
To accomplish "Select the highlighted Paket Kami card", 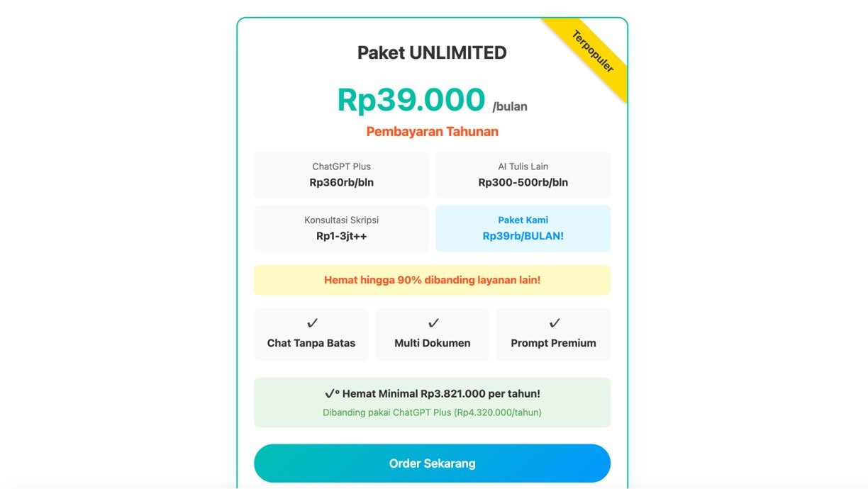I will [x=523, y=228].
